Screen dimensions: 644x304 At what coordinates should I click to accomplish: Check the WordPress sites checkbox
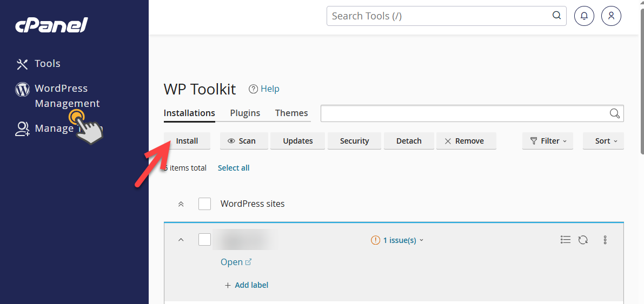click(x=204, y=204)
